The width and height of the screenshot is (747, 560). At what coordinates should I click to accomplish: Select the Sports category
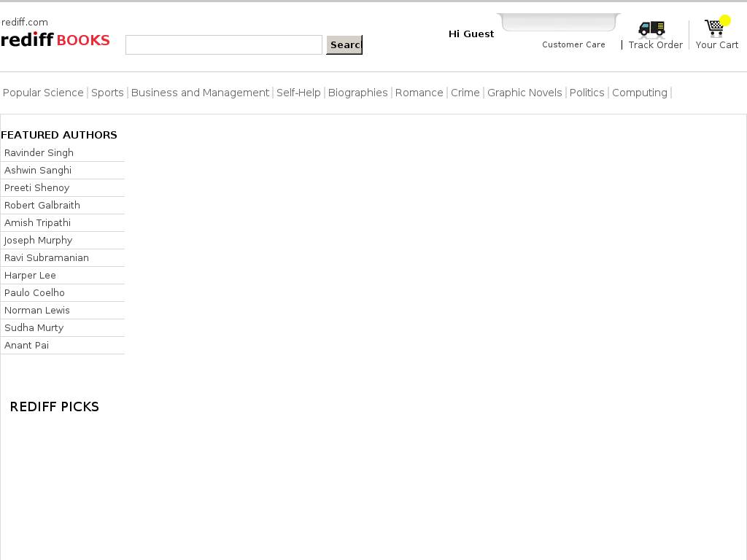tap(107, 93)
